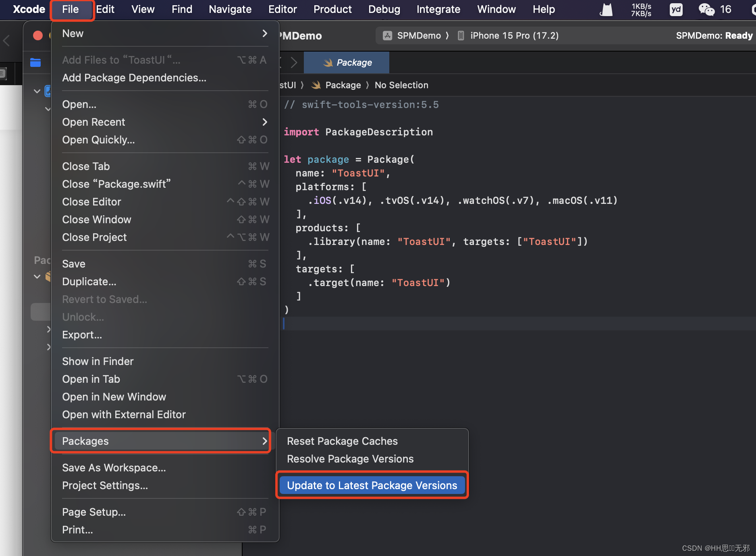Click the .library(name: "ToastUI" code line
The image size is (756, 556).
click(448, 241)
